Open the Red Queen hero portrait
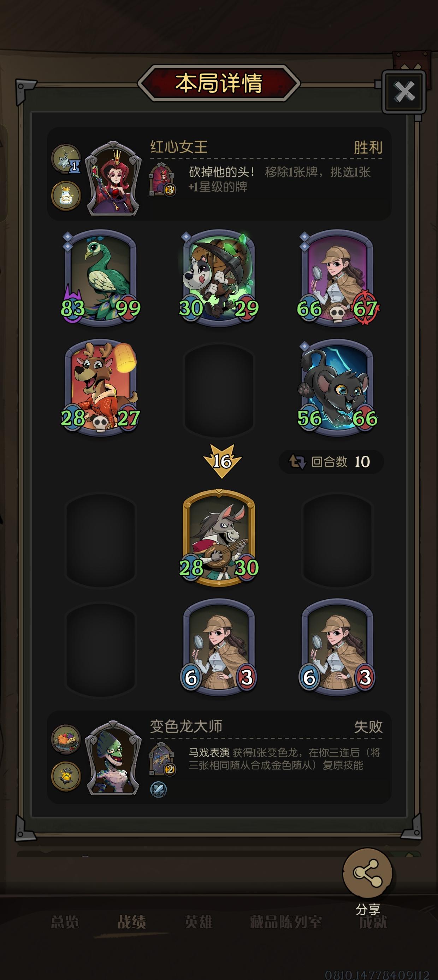Viewport: 438px width, 980px height. click(x=113, y=179)
